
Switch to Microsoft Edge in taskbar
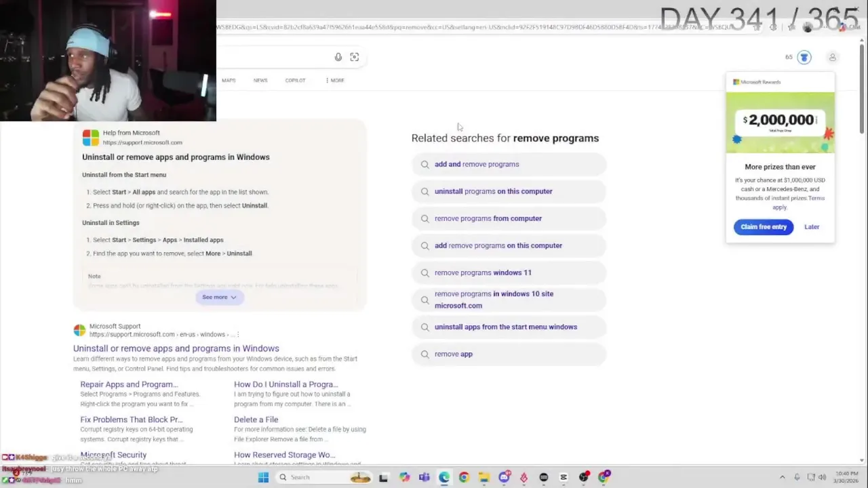(x=443, y=477)
